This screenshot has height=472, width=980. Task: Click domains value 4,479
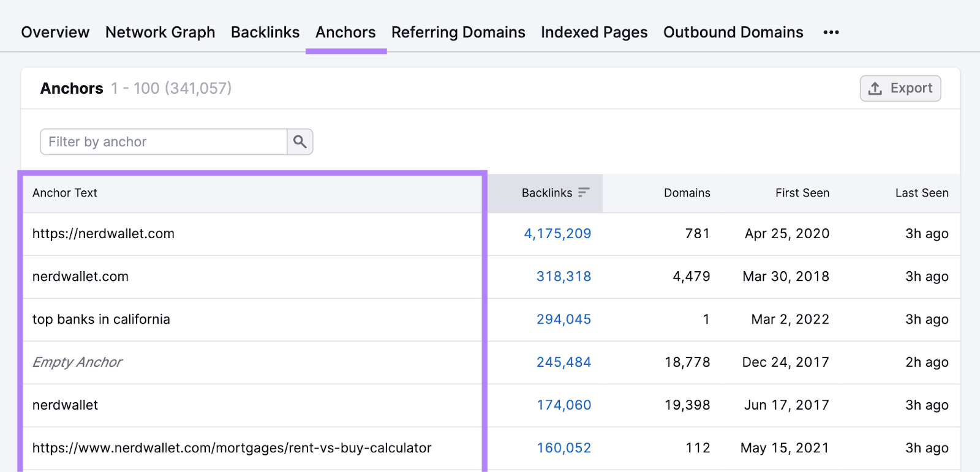click(x=692, y=276)
